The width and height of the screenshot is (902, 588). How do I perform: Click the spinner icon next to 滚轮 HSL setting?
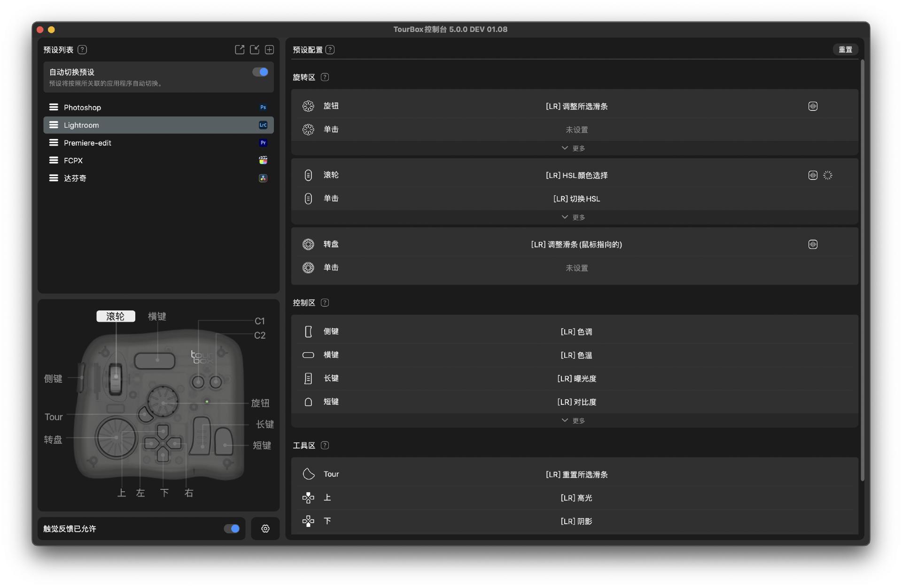828,175
